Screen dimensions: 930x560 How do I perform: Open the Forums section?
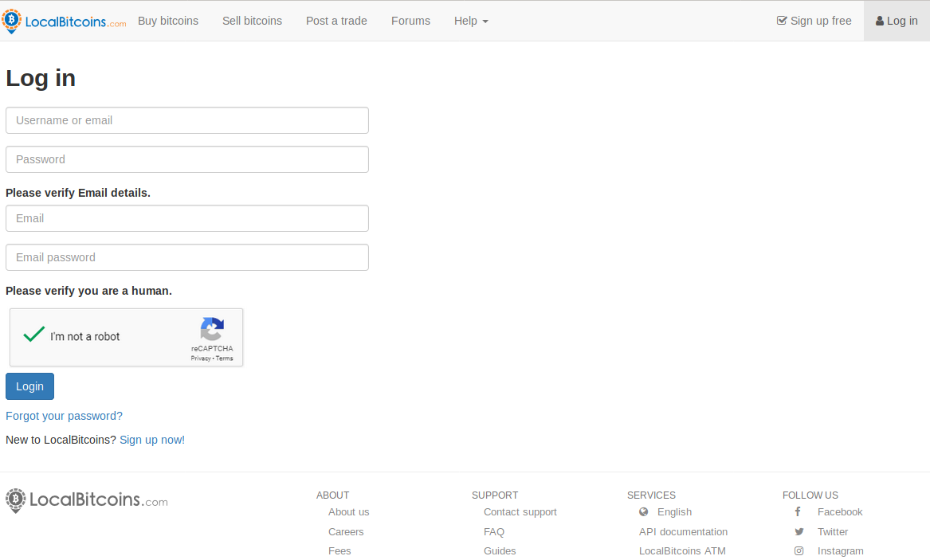[x=410, y=21]
